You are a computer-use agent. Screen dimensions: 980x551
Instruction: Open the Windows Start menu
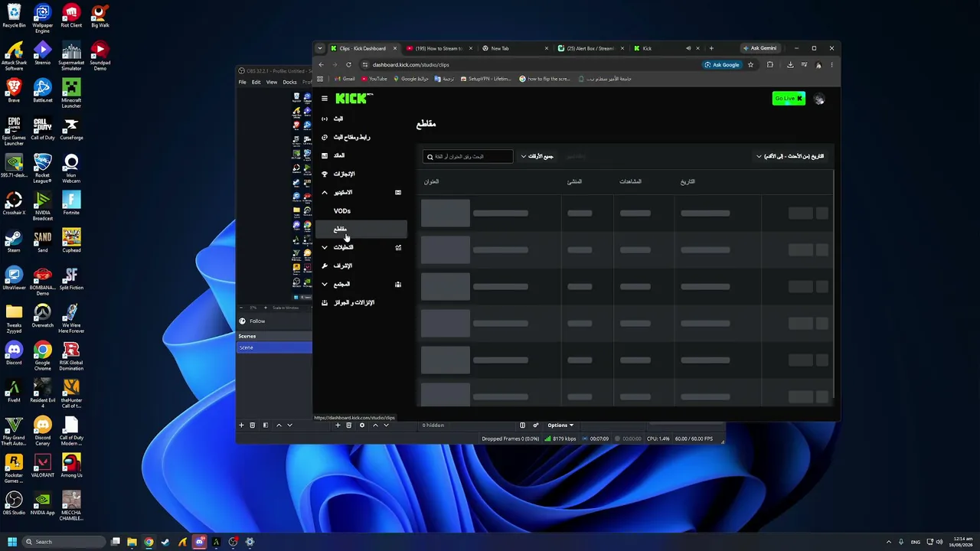12,542
